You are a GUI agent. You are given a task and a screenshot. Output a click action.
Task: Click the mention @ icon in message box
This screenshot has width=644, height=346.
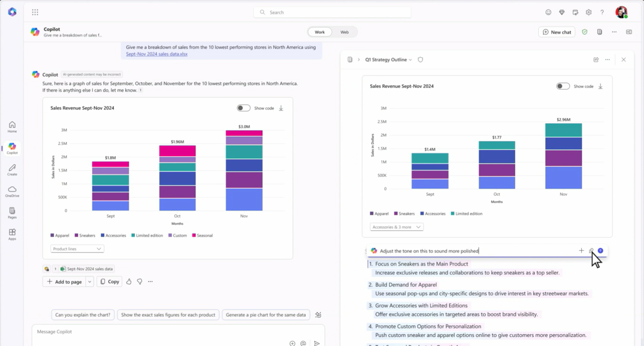click(x=303, y=343)
